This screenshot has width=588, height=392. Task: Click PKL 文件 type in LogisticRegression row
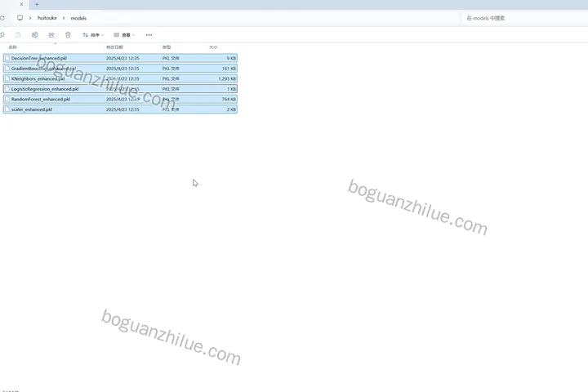171,89
